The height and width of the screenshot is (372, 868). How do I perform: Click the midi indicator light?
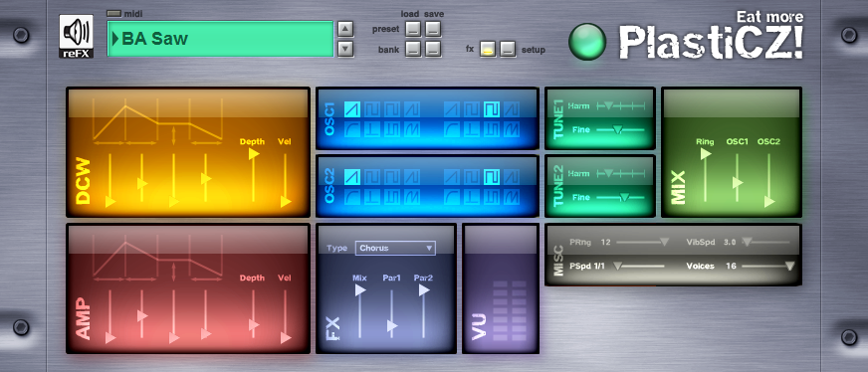(113, 14)
